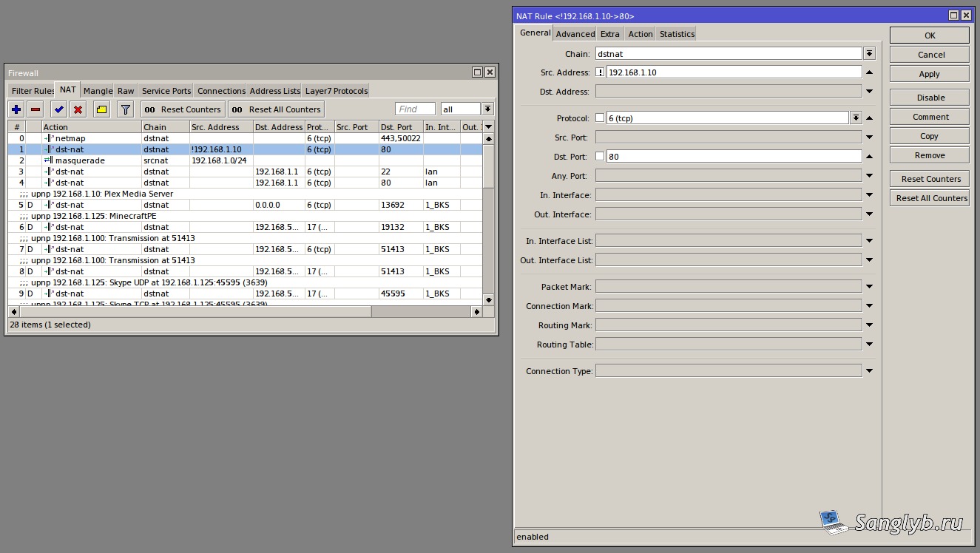Toggle the Protocol negation checkbox
The height and width of the screenshot is (553, 980).
pos(600,118)
